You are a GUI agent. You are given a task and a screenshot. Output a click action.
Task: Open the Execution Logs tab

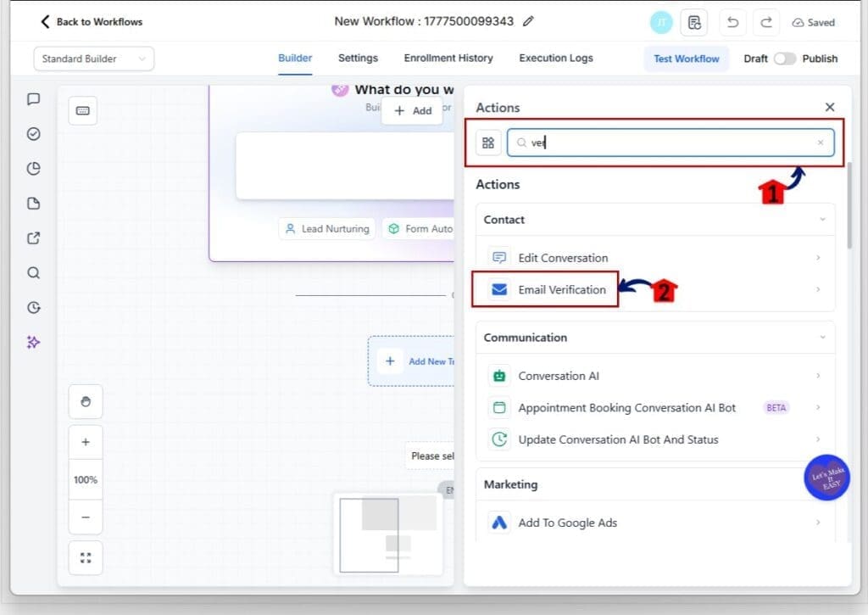tap(556, 59)
